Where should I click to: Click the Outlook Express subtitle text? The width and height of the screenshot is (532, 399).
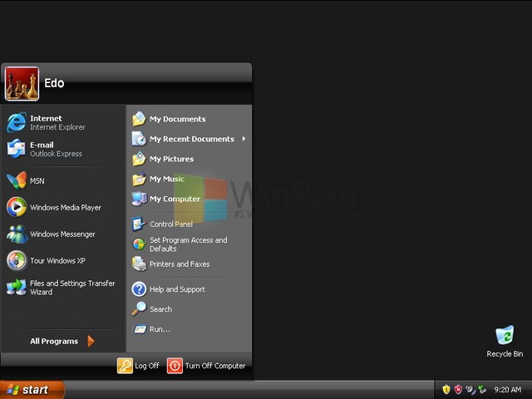click(x=56, y=154)
